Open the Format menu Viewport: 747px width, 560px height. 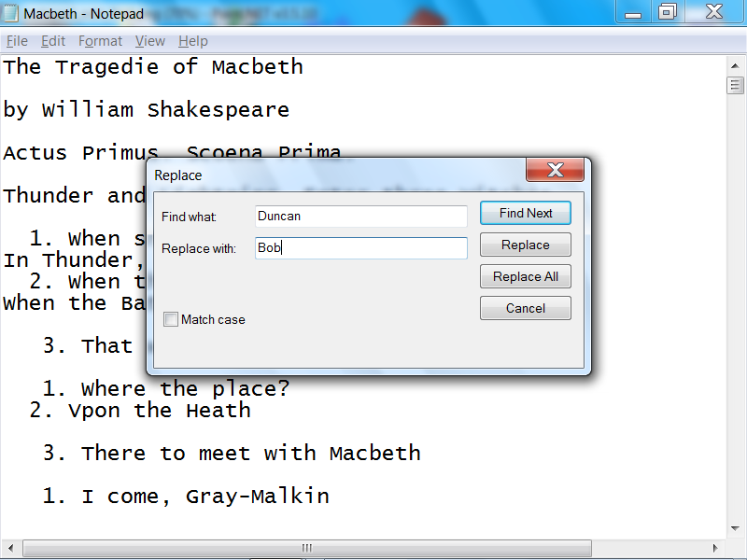100,41
